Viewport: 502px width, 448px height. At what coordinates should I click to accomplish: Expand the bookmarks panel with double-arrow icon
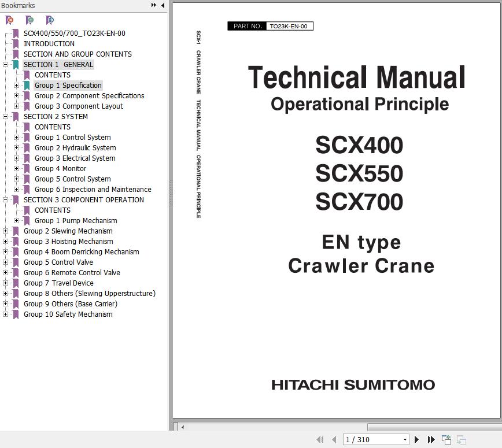click(x=154, y=5)
